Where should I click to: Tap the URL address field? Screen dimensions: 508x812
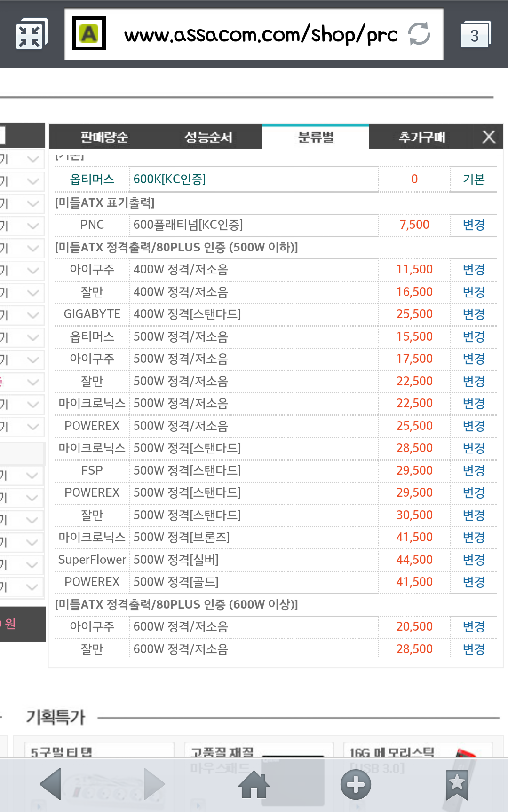pos(254,34)
